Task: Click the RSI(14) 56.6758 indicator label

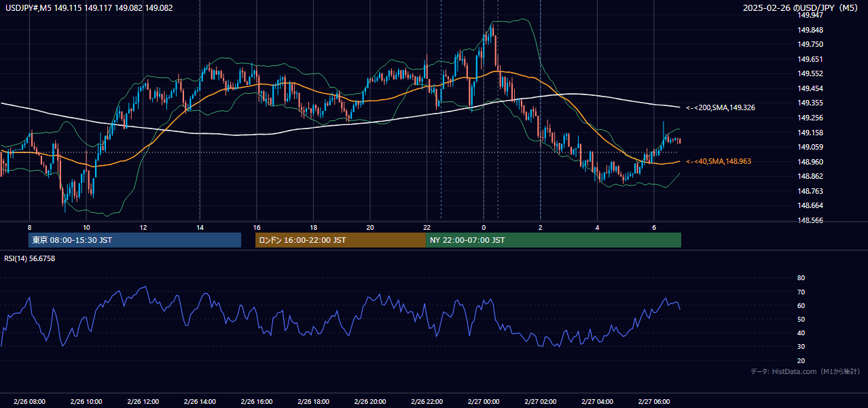Action: coord(30,258)
